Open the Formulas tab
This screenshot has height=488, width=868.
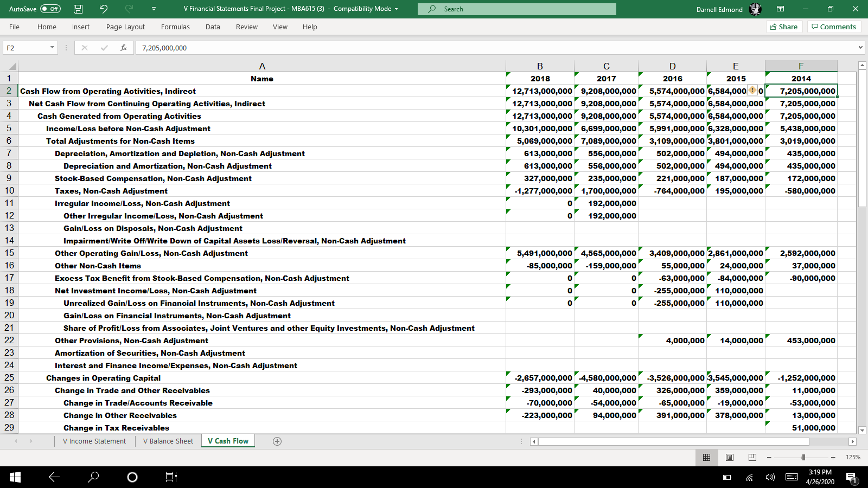(175, 27)
